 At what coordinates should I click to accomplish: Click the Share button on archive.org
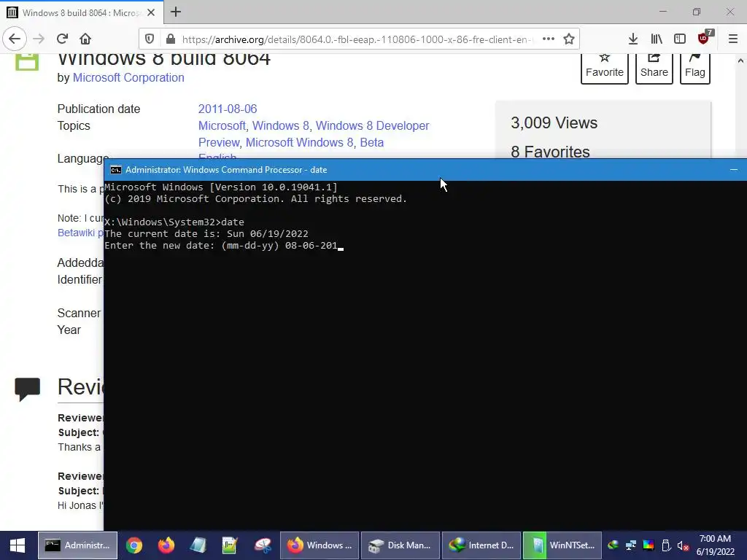coord(654,68)
